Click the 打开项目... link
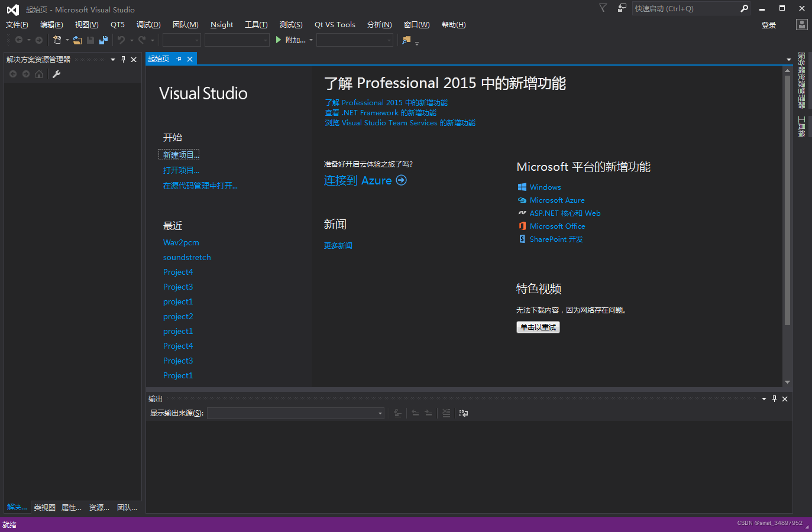The width and height of the screenshot is (812, 532). click(x=181, y=170)
